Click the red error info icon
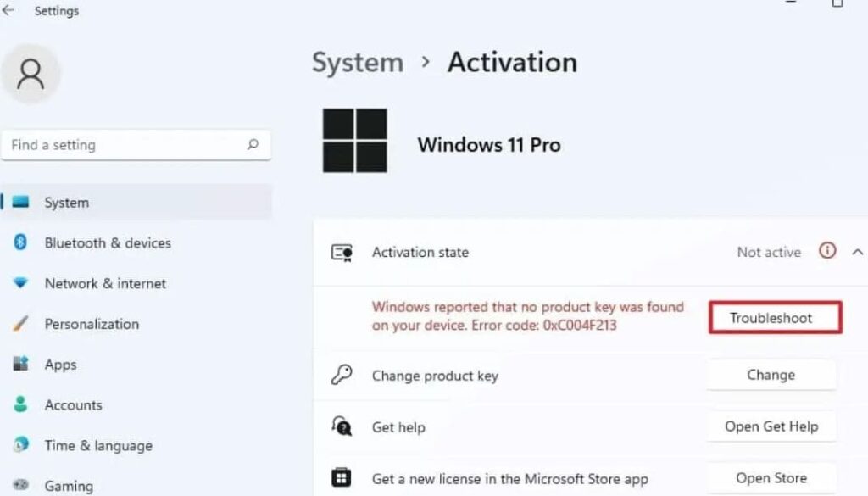The height and width of the screenshot is (496, 868). click(x=827, y=252)
